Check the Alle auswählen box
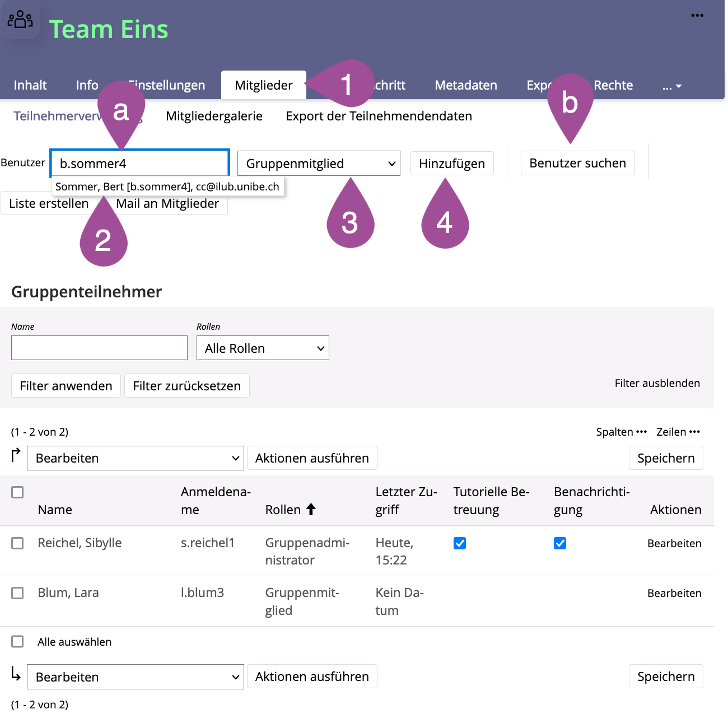 (18, 642)
